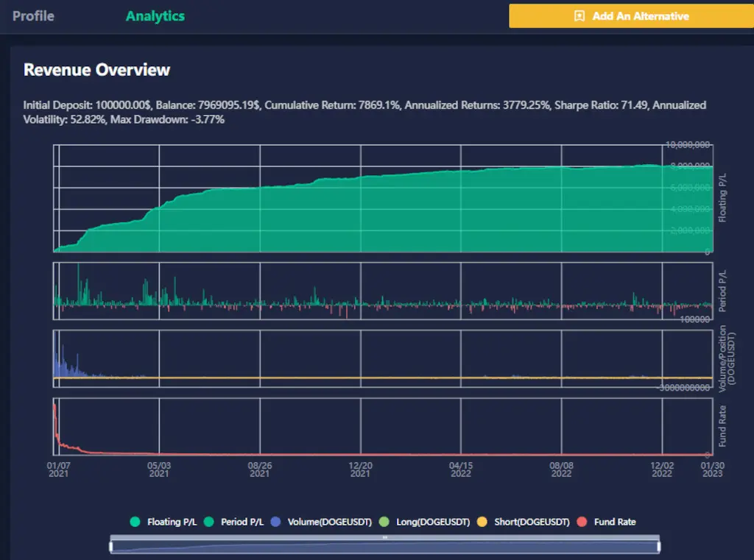Switch to the Profile tab
Viewport: 754px width, 560px height.
[33, 15]
